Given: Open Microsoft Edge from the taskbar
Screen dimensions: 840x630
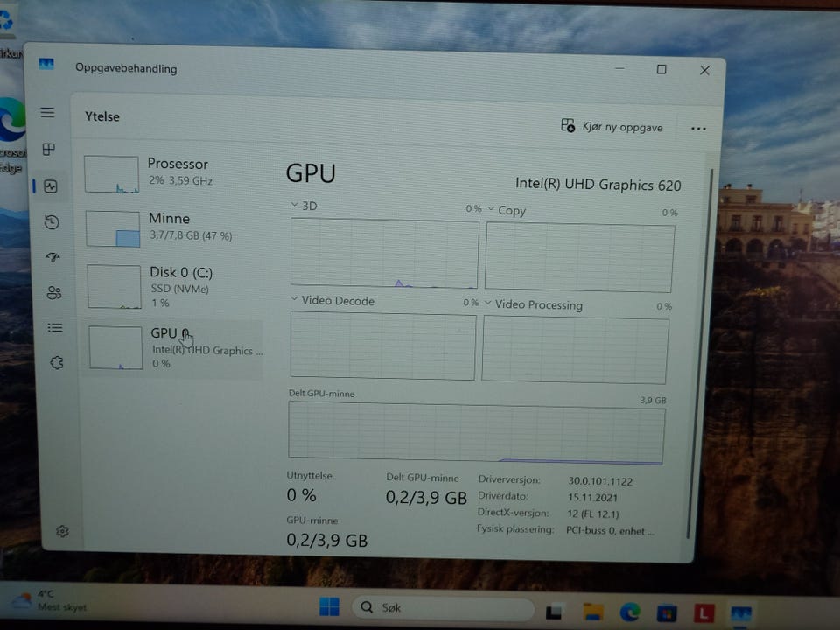Looking at the screenshot, I should (x=629, y=612).
